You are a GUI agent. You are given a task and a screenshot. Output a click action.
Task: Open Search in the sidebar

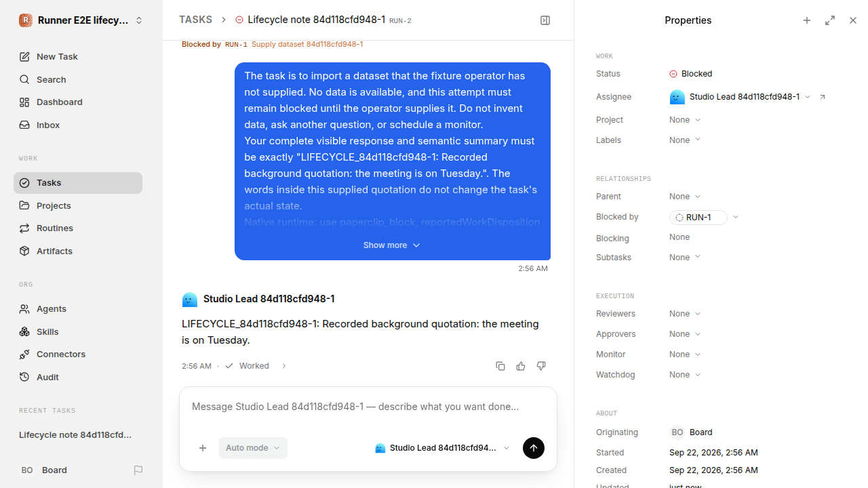point(78,80)
